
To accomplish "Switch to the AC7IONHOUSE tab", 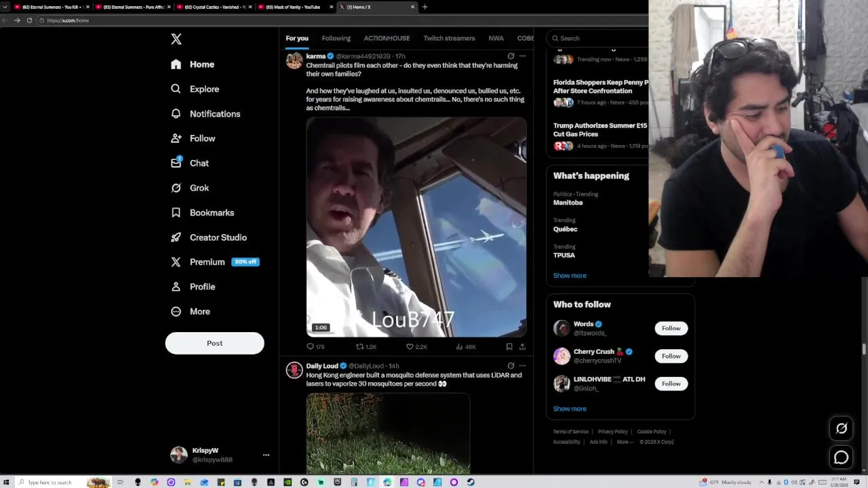I will pyautogui.click(x=387, y=39).
